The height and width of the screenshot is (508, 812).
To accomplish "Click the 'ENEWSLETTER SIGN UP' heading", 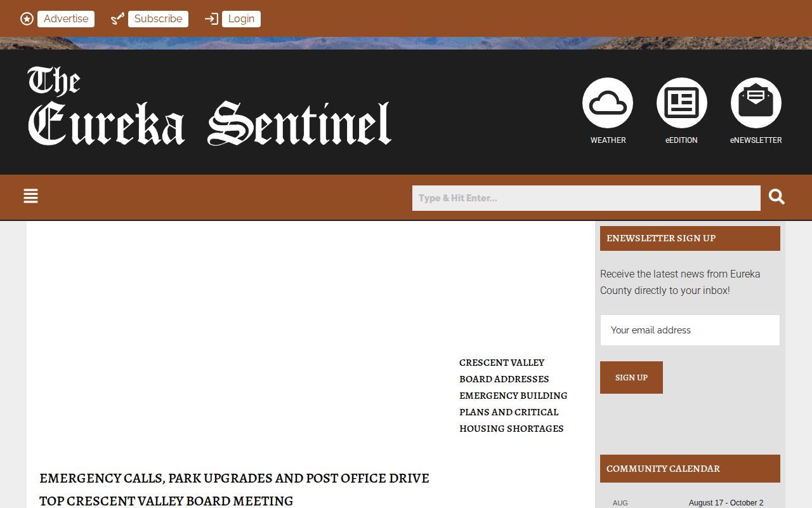I will tap(661, 238).
